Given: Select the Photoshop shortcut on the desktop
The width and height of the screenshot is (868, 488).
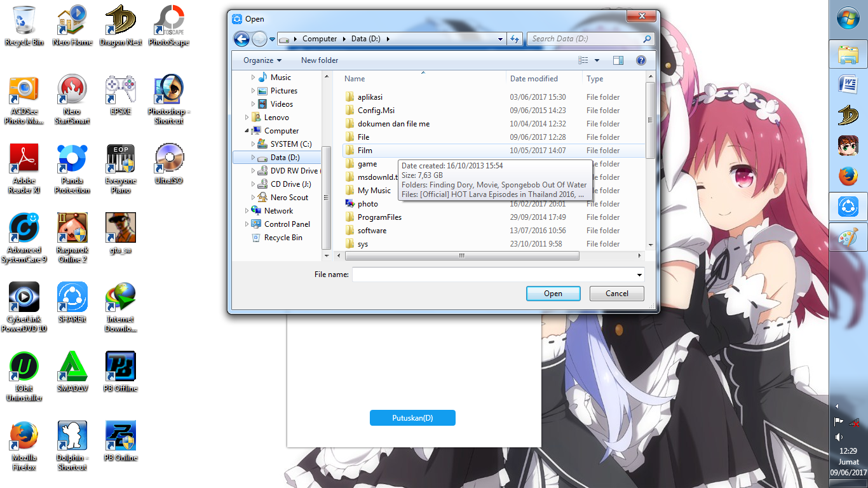Looking at the screenshot, I should (x=169, y=100).
